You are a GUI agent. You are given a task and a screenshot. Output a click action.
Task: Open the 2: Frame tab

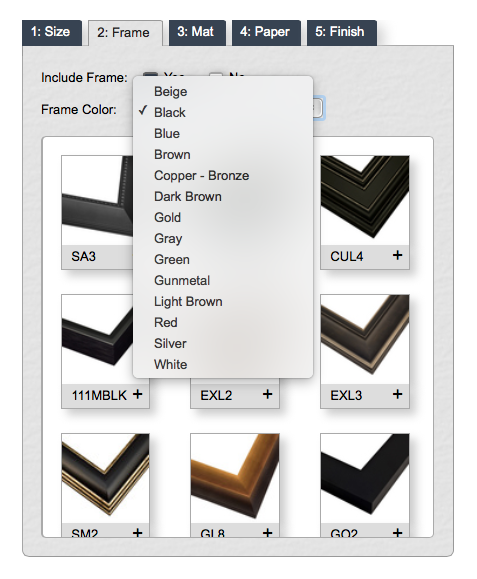(125, 33)
